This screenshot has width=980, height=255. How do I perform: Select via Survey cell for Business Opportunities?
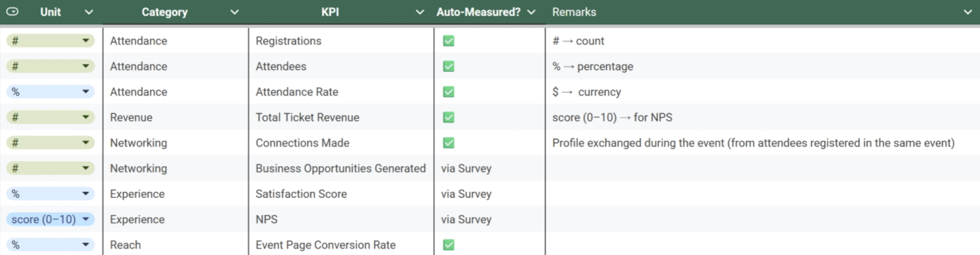point(489,169)
